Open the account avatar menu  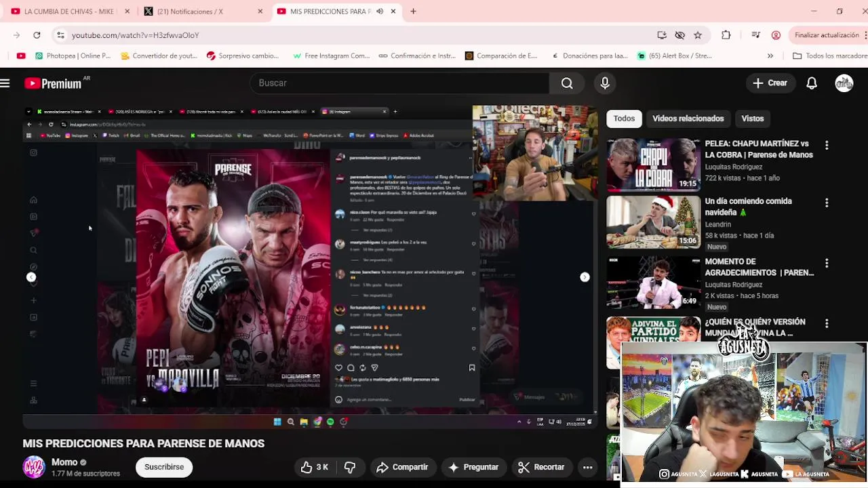click(x=844, y=83)
